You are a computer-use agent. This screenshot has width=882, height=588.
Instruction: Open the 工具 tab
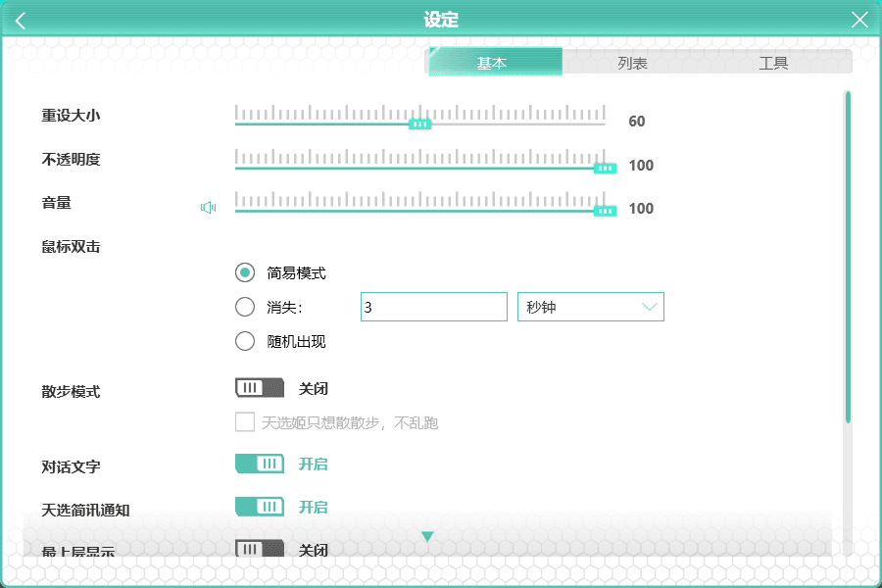pyautogui.click(x=773, y=63)
